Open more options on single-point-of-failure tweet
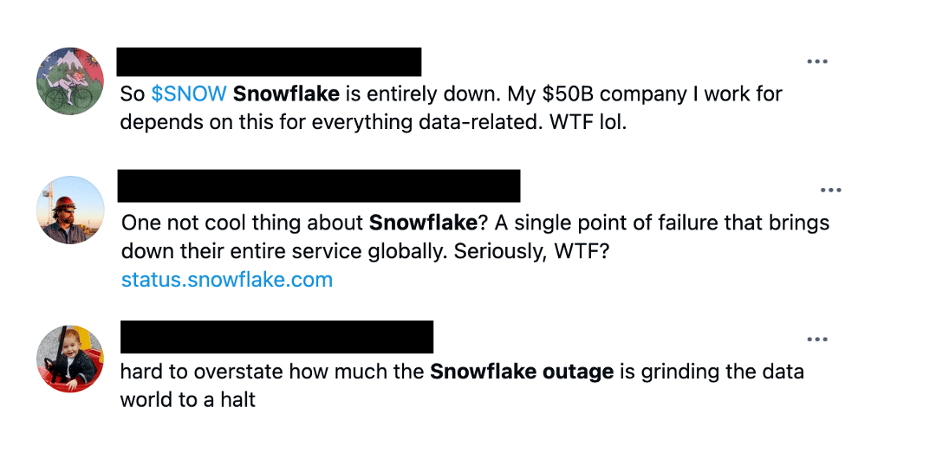Screen dimensions: 936x460 pyautogui.click(x=830, y=190)
